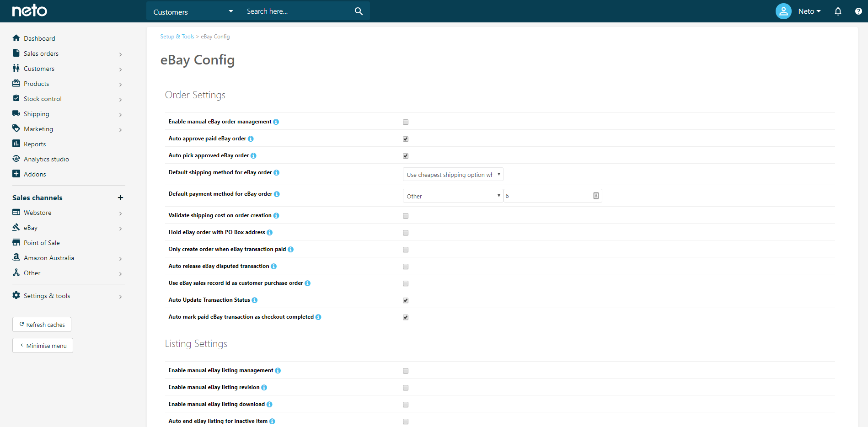The image size is (868, 427).
Task: Click the search magnifier icon
Action: click(359, 11)
